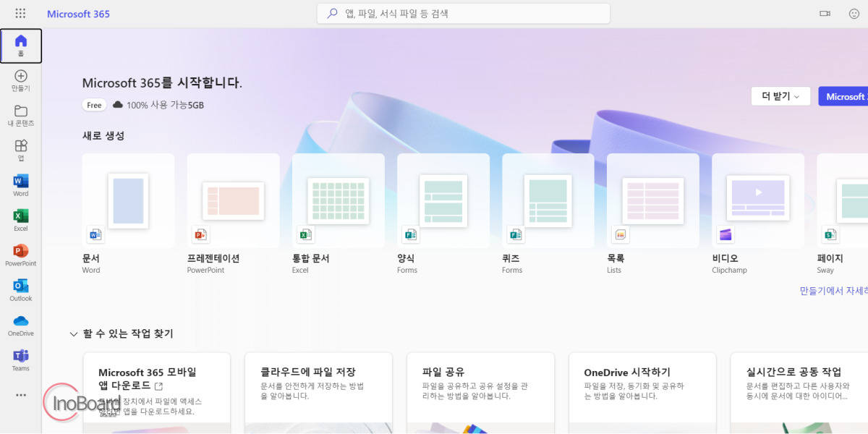
Task: Launch Teams from the sidebar
Action: coord(21,360)
